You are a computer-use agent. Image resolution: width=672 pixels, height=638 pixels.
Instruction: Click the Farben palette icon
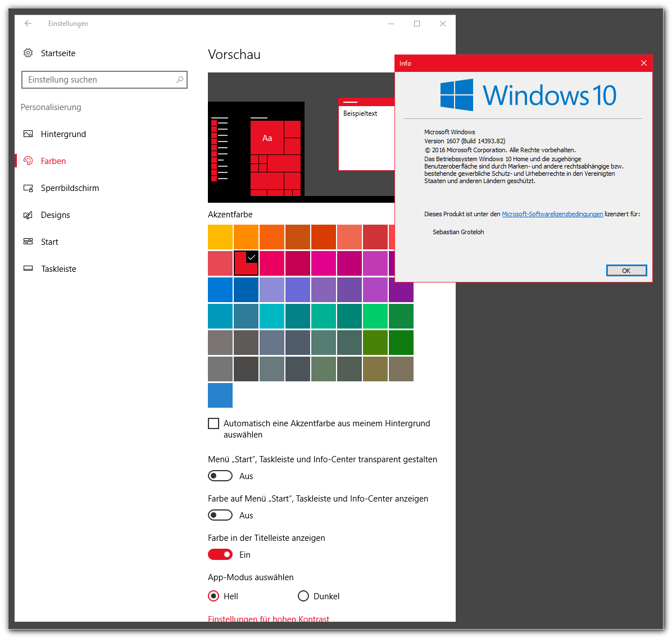28,161
